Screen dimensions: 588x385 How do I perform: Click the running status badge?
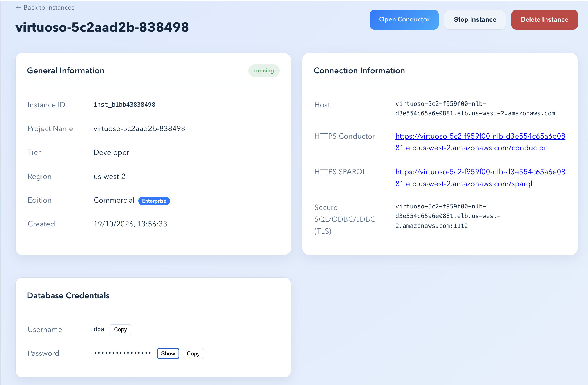264,71
